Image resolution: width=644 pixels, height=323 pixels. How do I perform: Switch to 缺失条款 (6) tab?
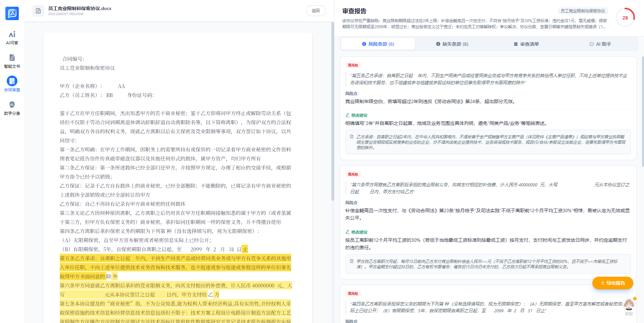pos(452,44)
